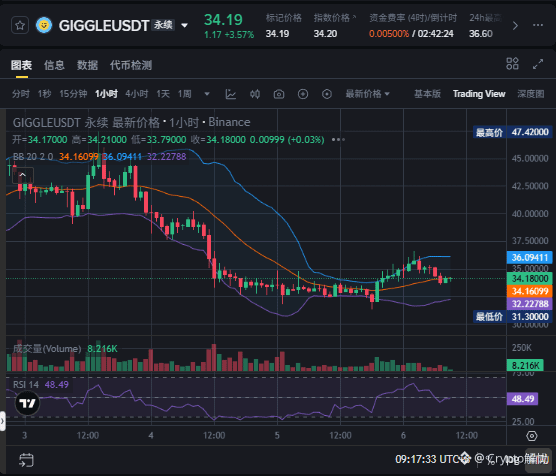556x476 pixels.
Task: Click the 标记价格 mark price label
Action: [x=284, y=18]
